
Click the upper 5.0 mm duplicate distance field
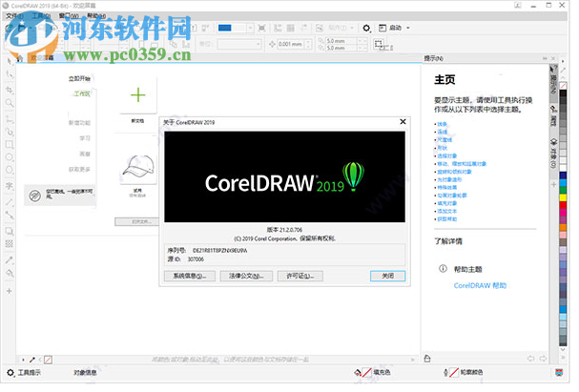pyautogui.click(x=341, y=41)
